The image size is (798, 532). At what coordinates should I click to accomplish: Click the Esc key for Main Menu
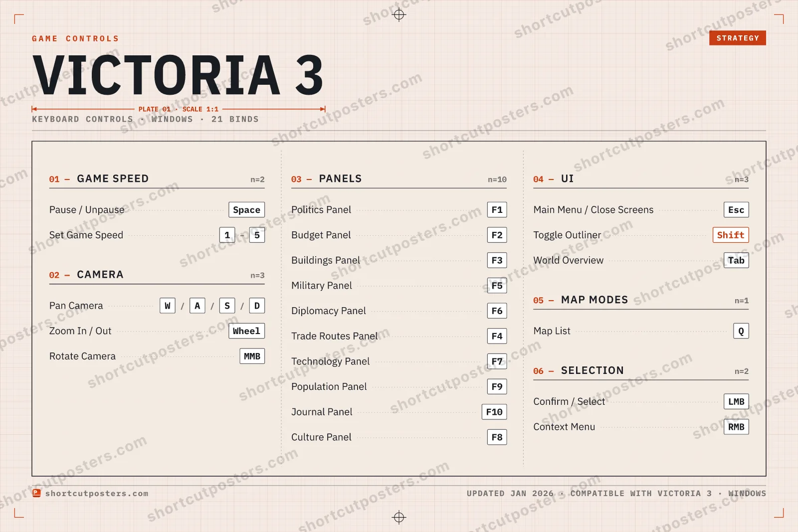(736, 210)
